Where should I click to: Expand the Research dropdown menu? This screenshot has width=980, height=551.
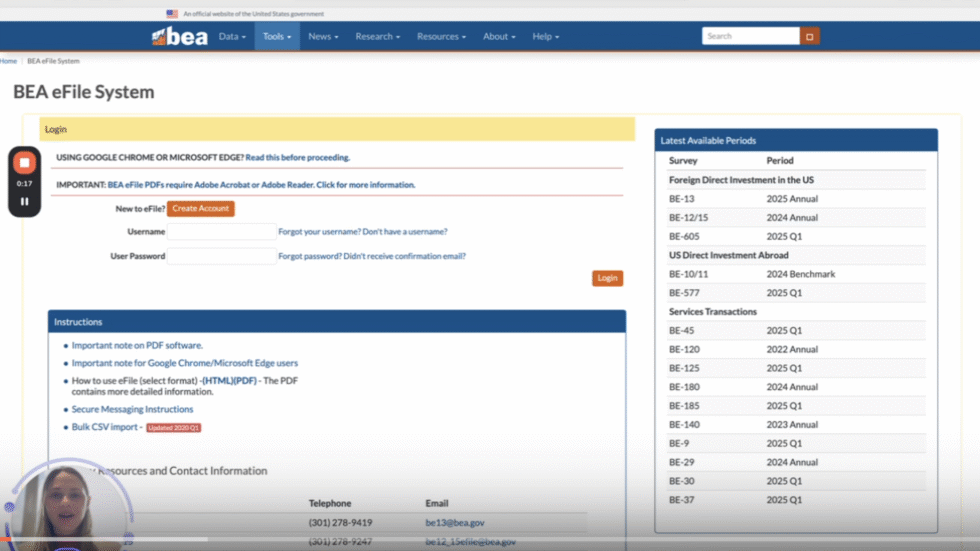click(x=377, y=36)
